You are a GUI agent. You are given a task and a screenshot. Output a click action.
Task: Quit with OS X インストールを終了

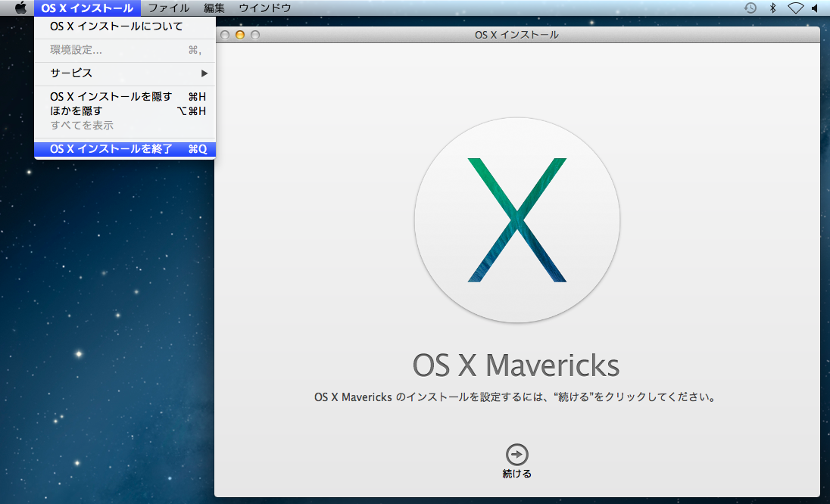pos(125,149)
